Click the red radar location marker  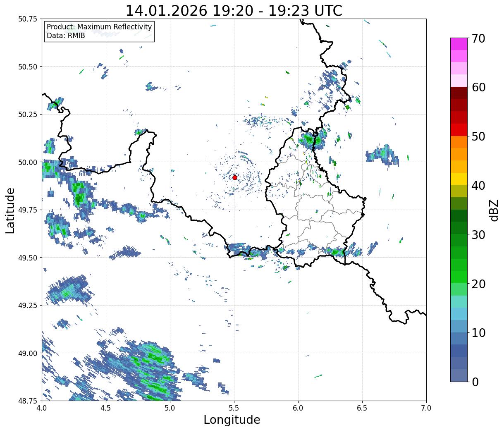tap(235, 177)
